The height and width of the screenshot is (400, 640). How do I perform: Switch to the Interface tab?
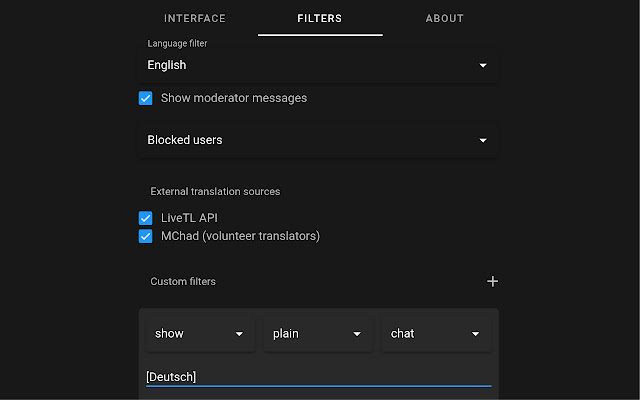point(195,18)
